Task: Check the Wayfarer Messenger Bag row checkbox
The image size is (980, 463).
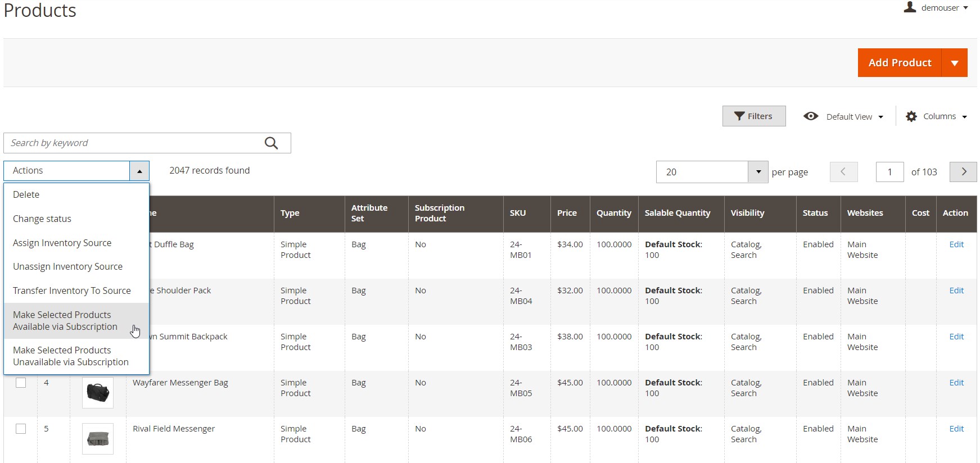Action: tap(21, 383)
